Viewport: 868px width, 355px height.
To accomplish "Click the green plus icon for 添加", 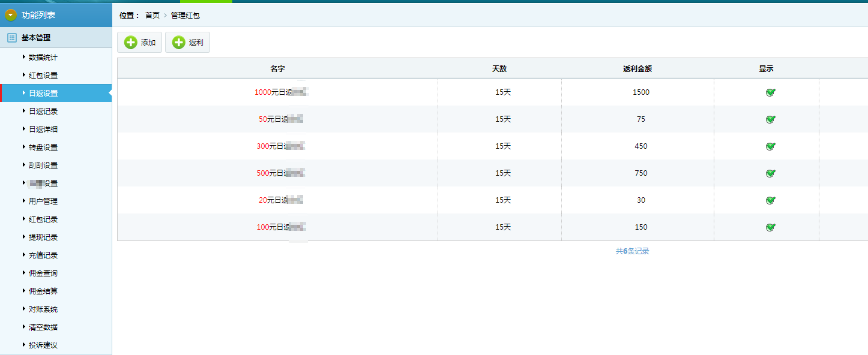I will [x=130, y=43].
